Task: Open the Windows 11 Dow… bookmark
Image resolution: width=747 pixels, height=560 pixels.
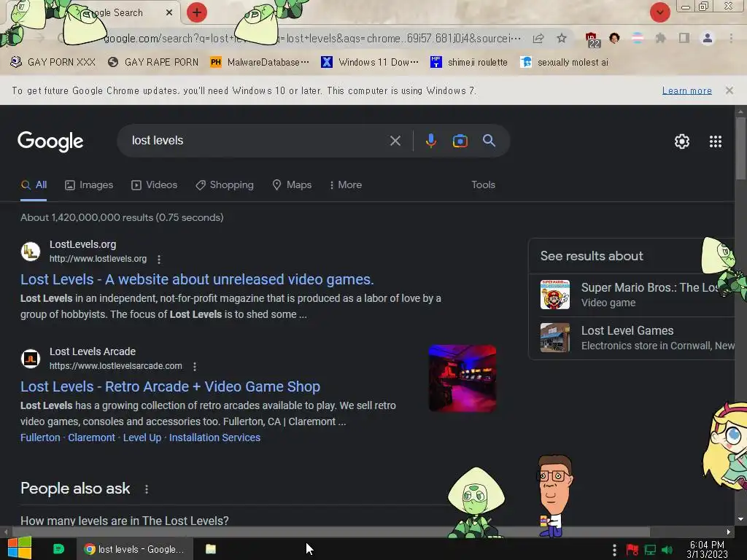Action: pos(370,63)
